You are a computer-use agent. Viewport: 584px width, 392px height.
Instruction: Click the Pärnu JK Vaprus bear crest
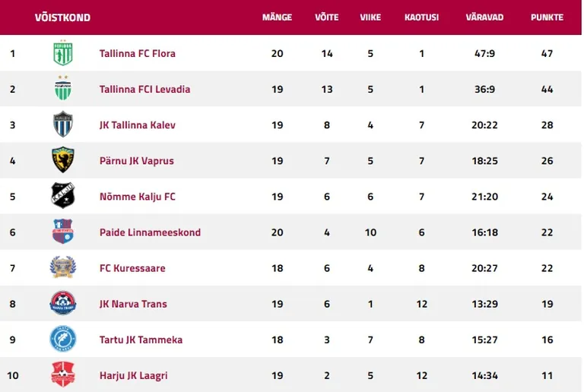[x=63, y=160]
